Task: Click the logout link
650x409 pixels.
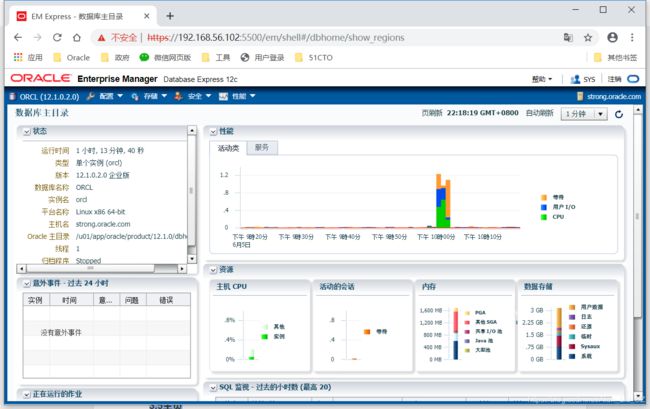Action: click(614, 79)
